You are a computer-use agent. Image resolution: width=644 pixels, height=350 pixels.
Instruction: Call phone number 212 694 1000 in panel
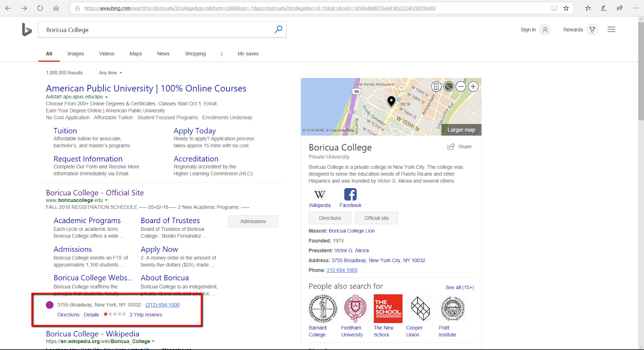[x=342, y=270]
